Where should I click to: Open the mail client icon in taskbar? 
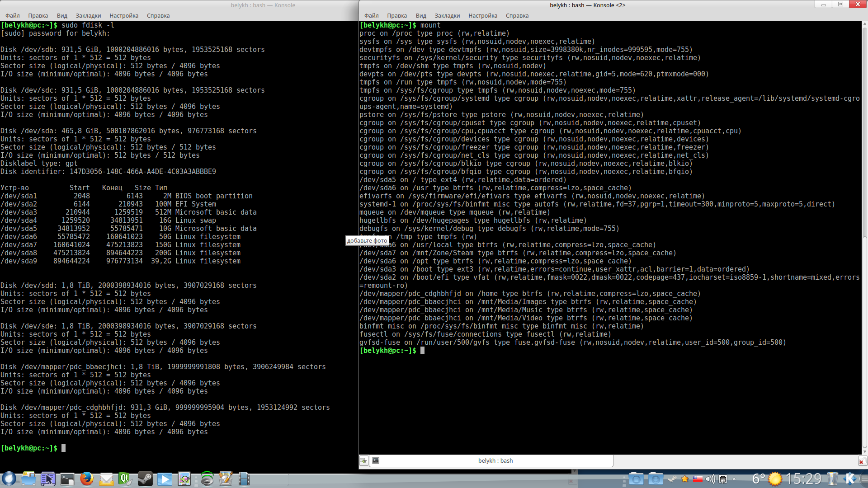(x=106, y=479)
